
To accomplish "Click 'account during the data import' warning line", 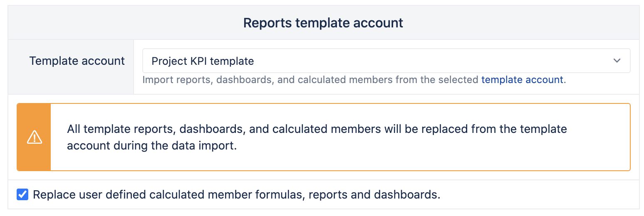I will (x=152, y=146).
